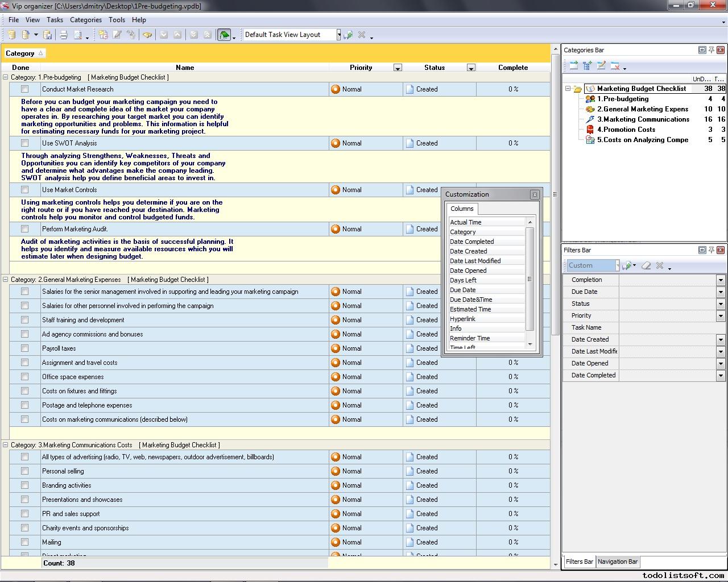Screen dimensions: 728x582
Task: Click the add category icon in Categories Bar
Action: (573, 66)
